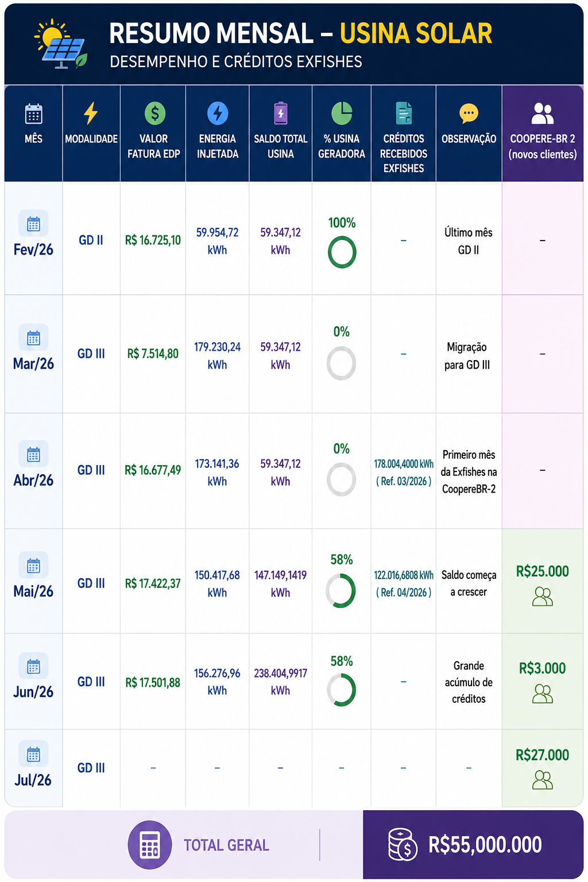The width and height of the screenshot is (588, 882).
Task: Click the TOTAL GERAL label
Action: click(226, 845)
